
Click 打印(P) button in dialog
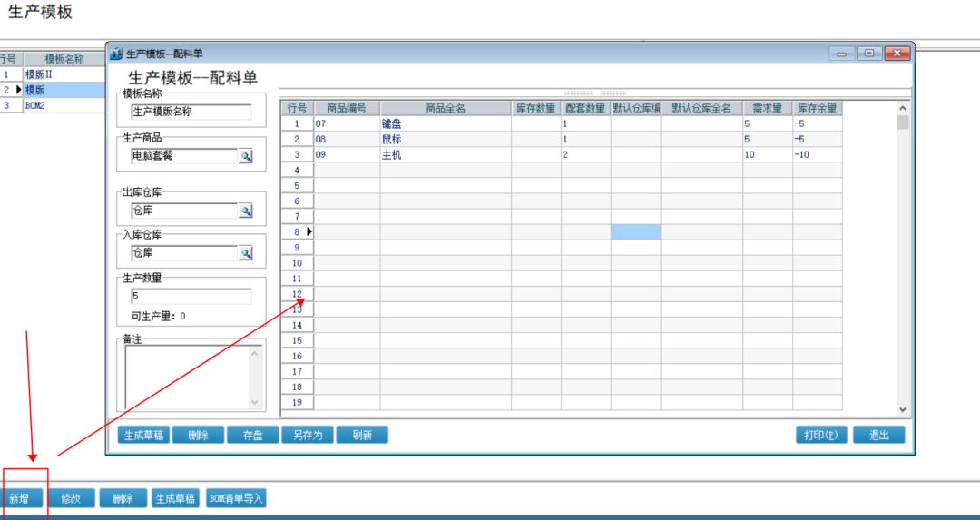click(x=820, y=435)
